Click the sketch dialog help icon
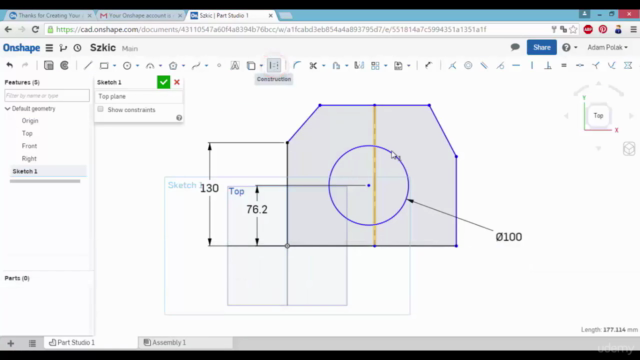This screenshot has height=360, width=640. coord(179,118)
